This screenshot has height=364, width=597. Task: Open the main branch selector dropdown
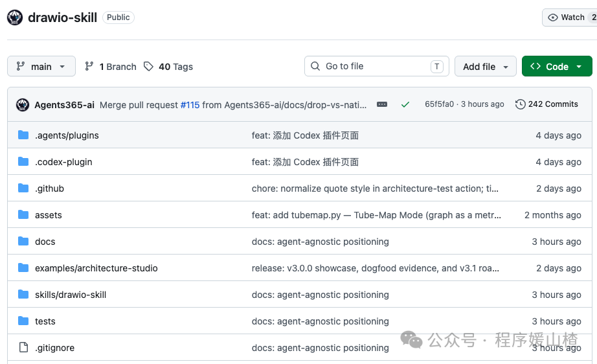pos(41,66)
